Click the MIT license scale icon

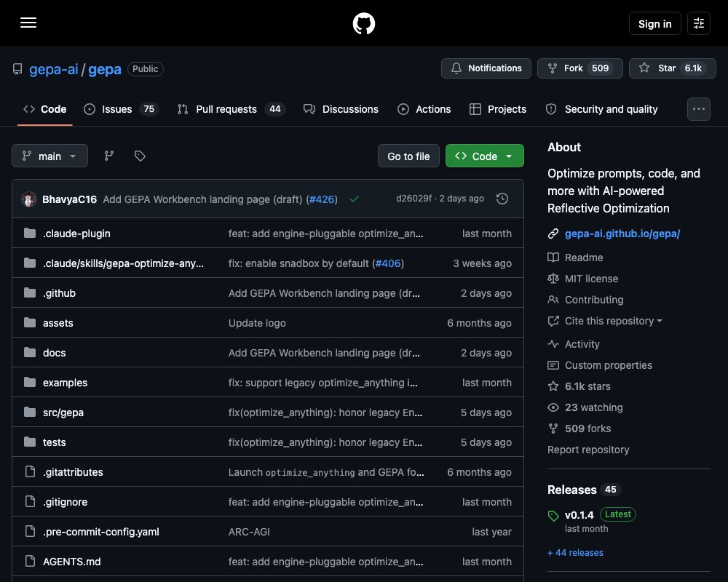coord(553,279)
